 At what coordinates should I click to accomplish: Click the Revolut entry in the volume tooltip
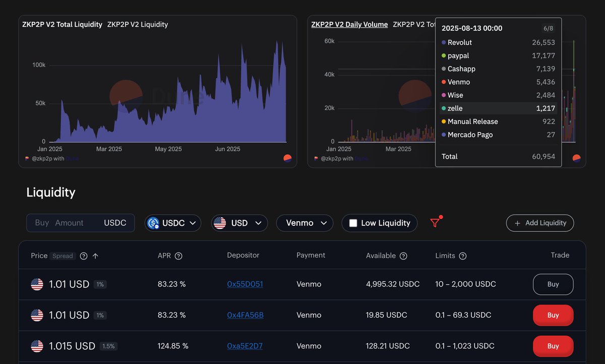(498, 43)
